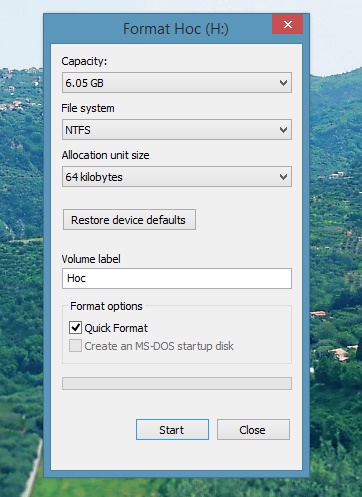Select the NTFS file system field

tap(177, 130)
